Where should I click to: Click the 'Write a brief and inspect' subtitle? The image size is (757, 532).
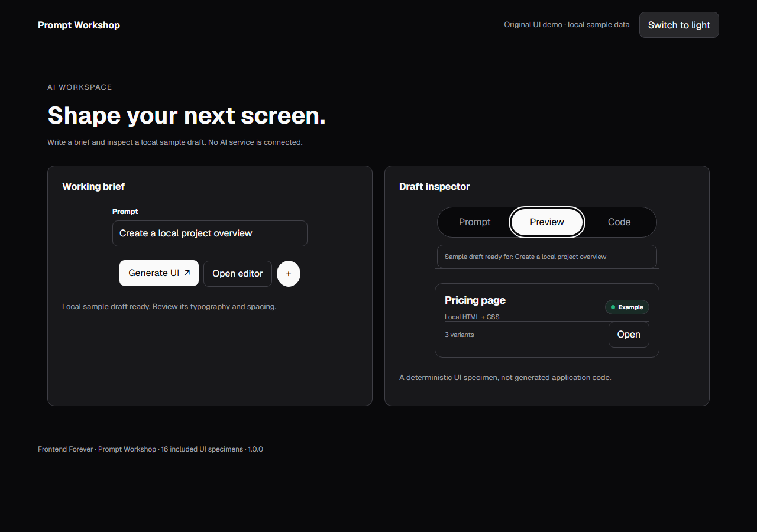point(175,142)
